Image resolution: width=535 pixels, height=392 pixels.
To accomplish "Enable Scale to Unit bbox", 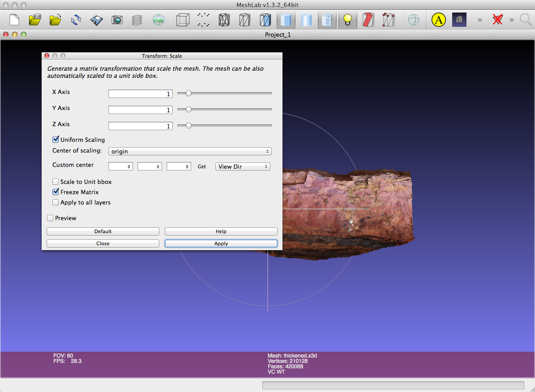I will (x=56, y=182).
